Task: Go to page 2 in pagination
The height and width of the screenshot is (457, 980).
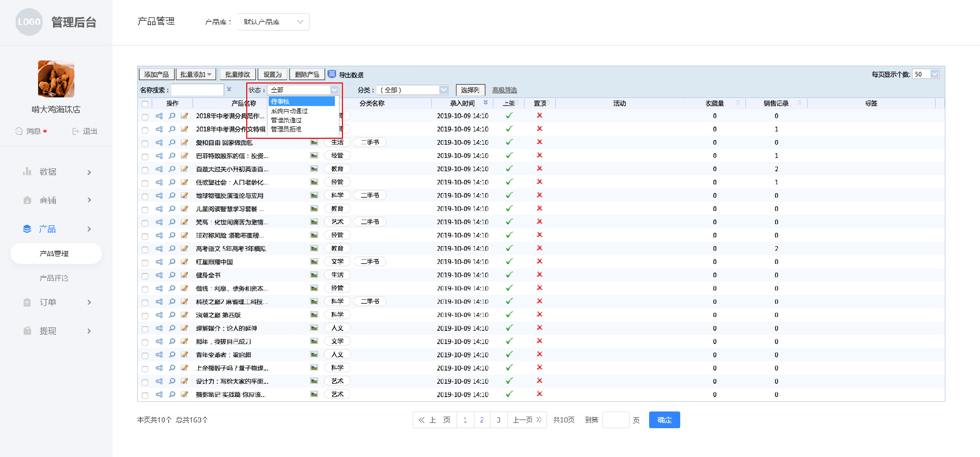Action: (482, 420)
